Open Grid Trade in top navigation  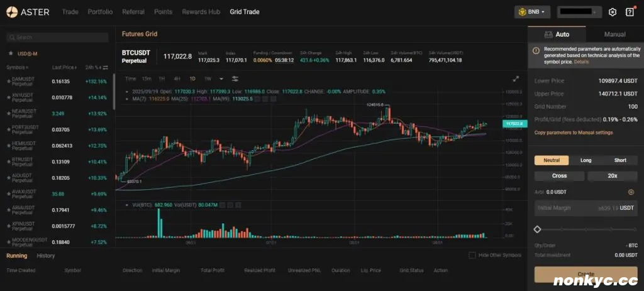(245, 12)
